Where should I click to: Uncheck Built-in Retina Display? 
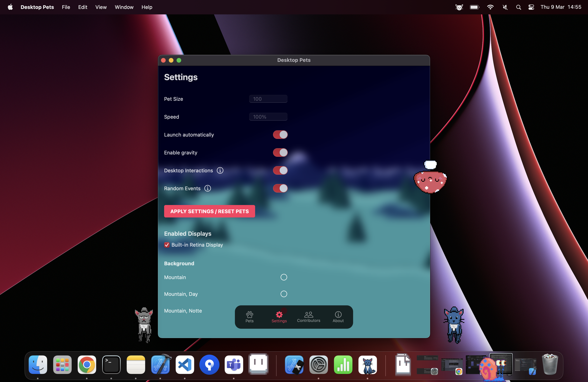tap(167, 245)
